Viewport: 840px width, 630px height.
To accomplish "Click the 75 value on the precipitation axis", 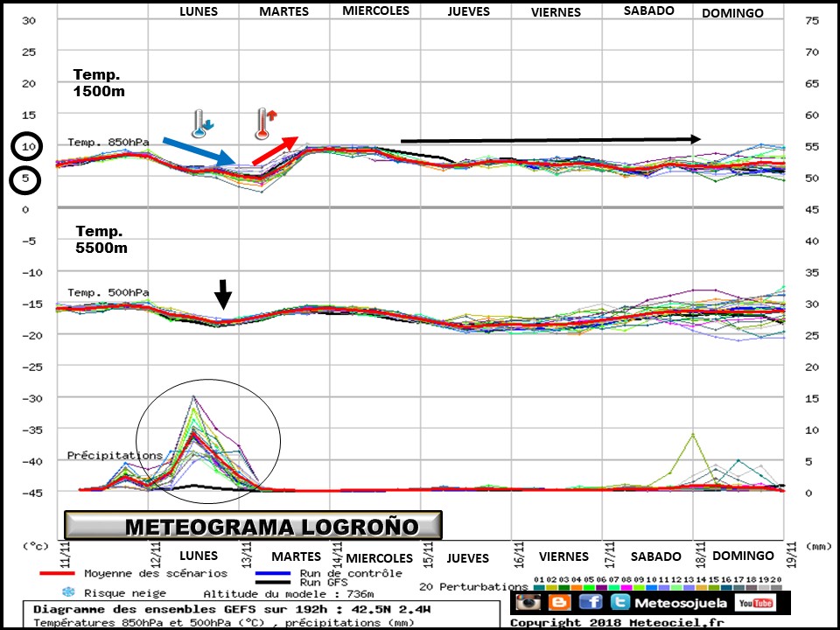I will [812, 20].
